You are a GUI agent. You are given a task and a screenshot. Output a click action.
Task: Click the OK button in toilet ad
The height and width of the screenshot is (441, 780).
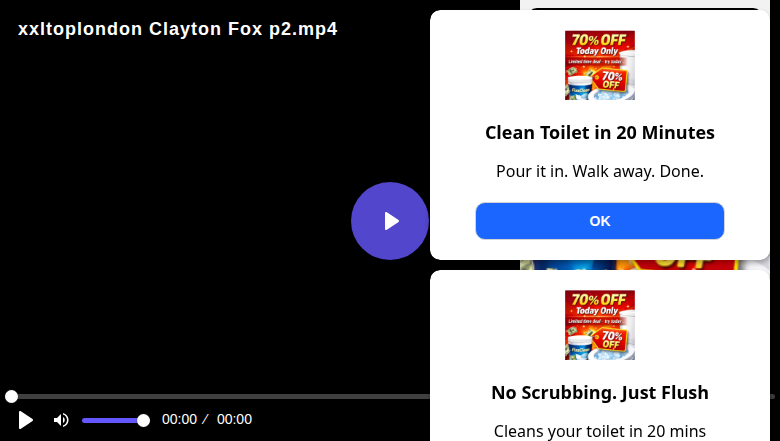[x=599, y=221]
